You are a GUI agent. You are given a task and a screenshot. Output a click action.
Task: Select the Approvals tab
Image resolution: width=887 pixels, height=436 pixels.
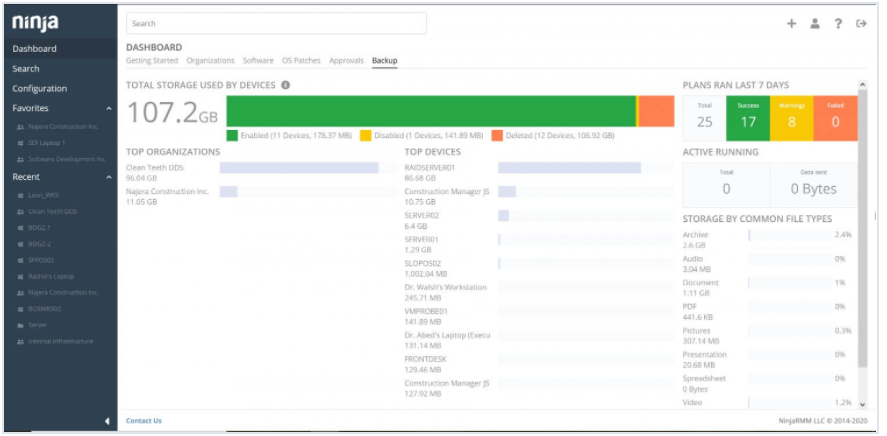(346, 61)
